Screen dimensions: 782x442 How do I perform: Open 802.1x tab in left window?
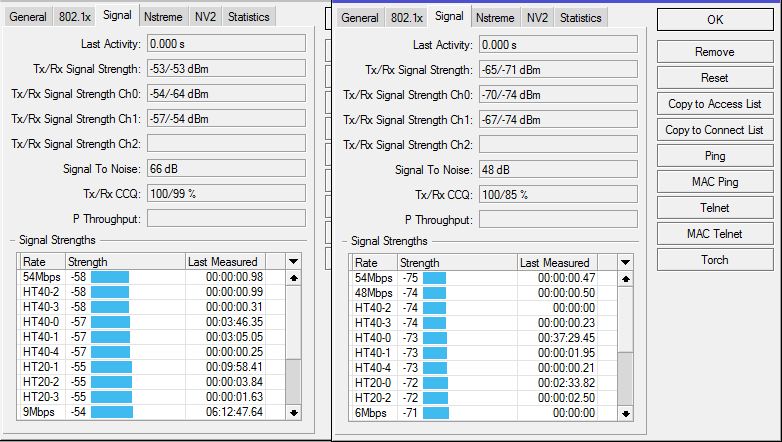click(x=75, y=17)
